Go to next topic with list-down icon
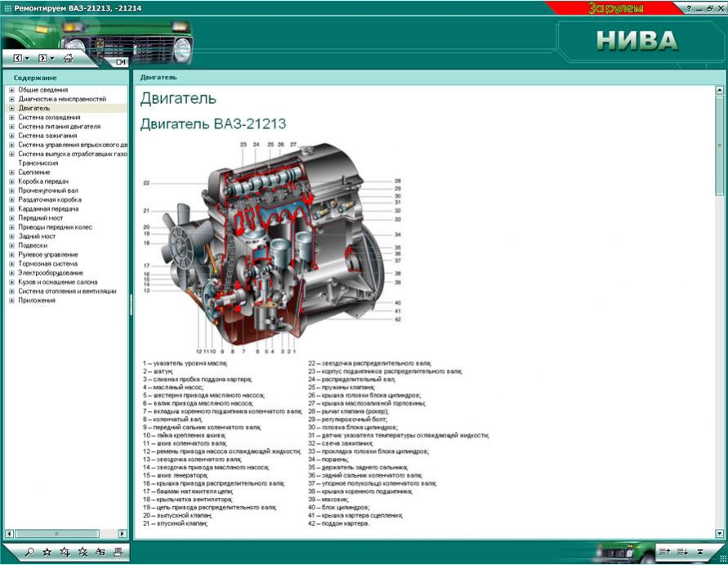Screen dimensions: 728x565 point(682,552)
